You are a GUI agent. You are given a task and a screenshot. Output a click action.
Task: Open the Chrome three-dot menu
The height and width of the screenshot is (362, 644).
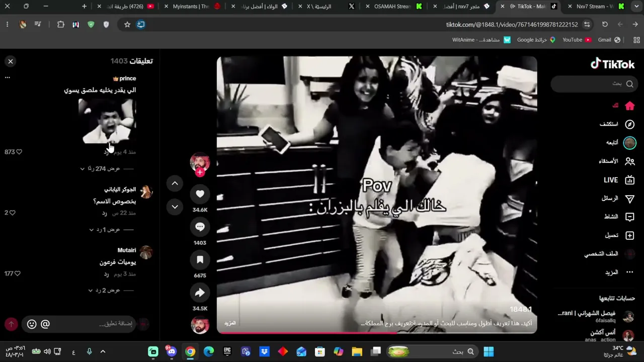pos(7,24)
